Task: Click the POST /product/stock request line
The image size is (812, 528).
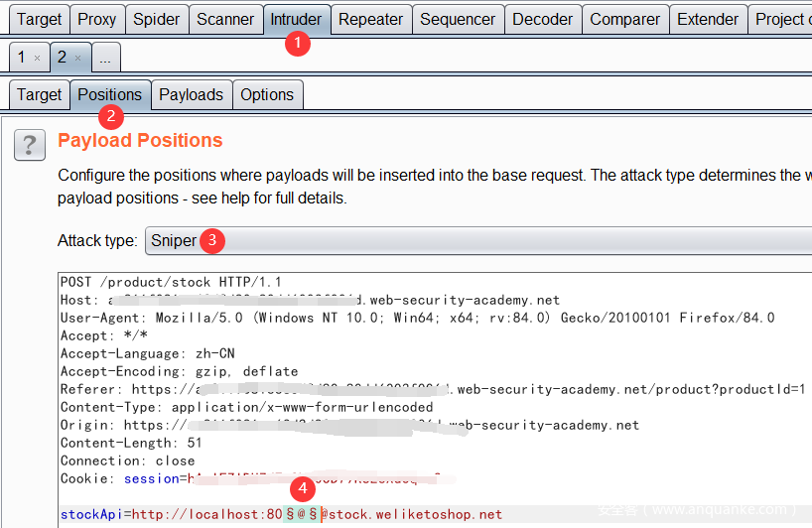Action: click(x=171, y=282)
